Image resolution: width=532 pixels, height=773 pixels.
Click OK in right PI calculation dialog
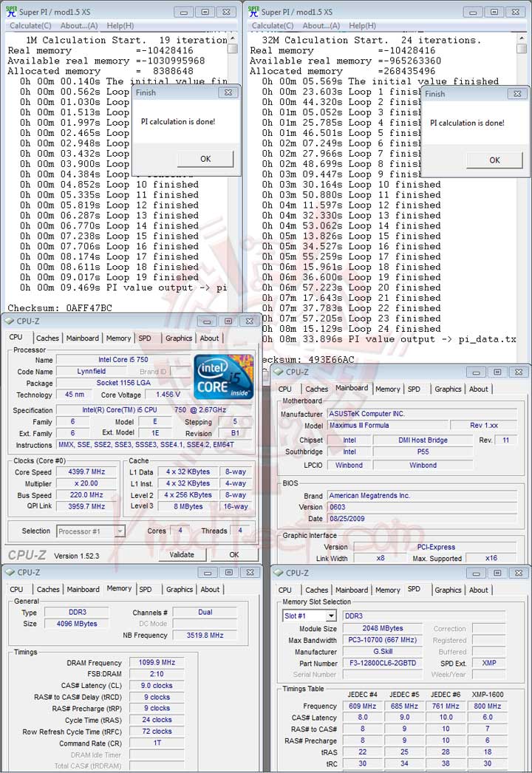(494, 160)
